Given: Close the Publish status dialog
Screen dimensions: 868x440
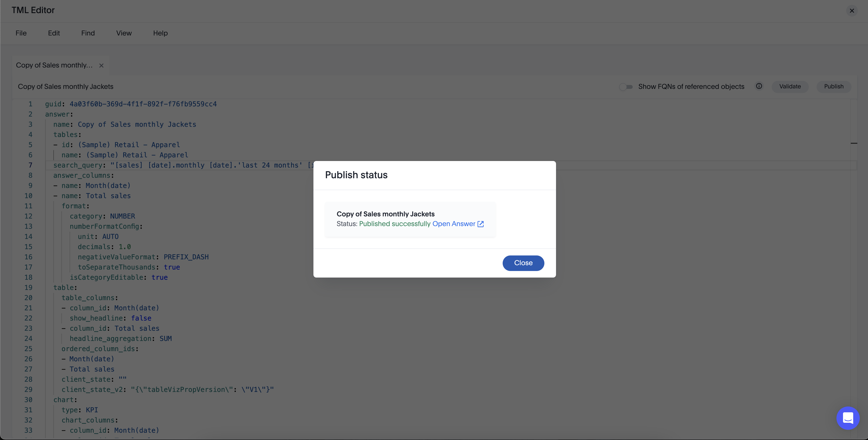Looking at the screenshot, I should click(x=523, y=263).
